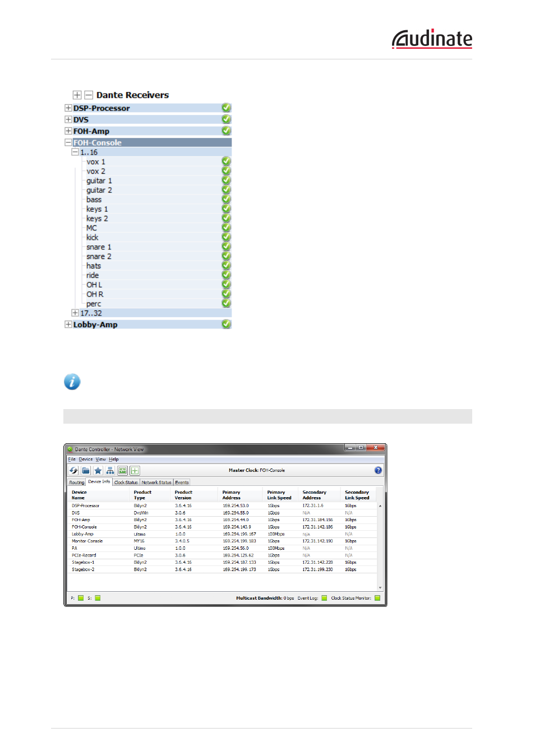Click the green check beside FOH-Amp
This screenshot has height=756, width=535.
point(226,131)
